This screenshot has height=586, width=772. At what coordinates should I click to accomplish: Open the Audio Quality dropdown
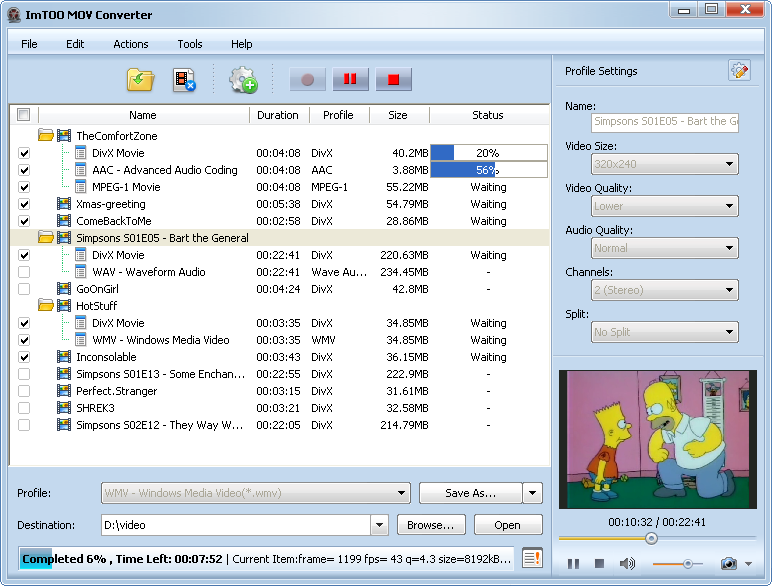tap(664, 248)
